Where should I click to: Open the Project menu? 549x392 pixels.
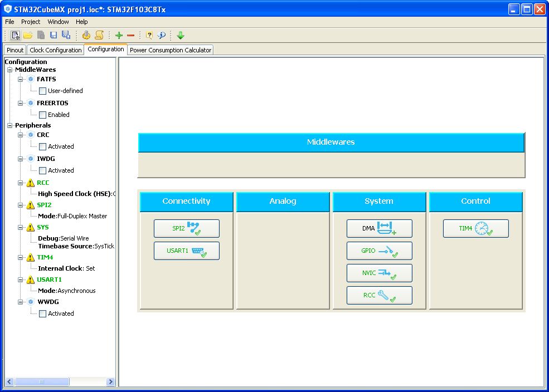click(x=31, y=22)
